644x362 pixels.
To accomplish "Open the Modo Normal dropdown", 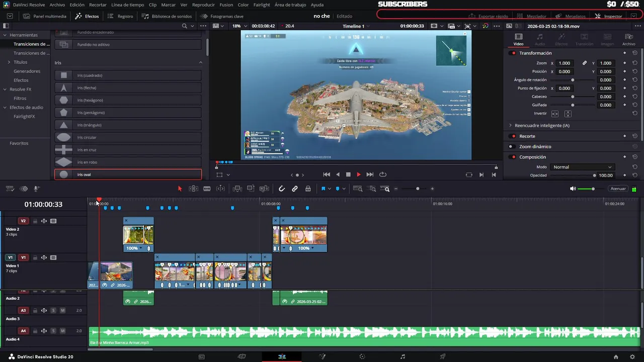I will pyautogui.click(x=582, y=167).
